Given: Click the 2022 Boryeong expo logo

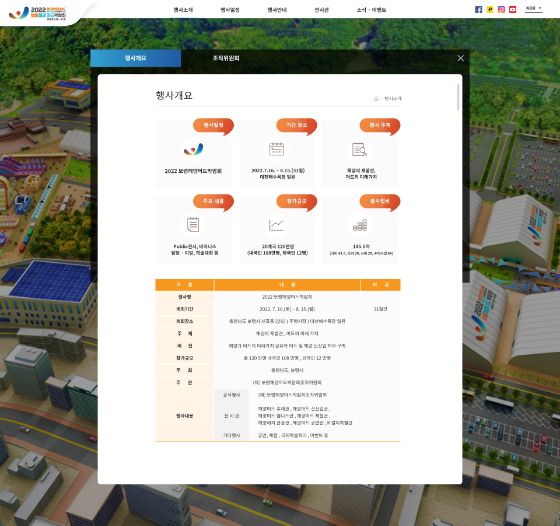Looking at the screenshot, I should coord(37,13).
